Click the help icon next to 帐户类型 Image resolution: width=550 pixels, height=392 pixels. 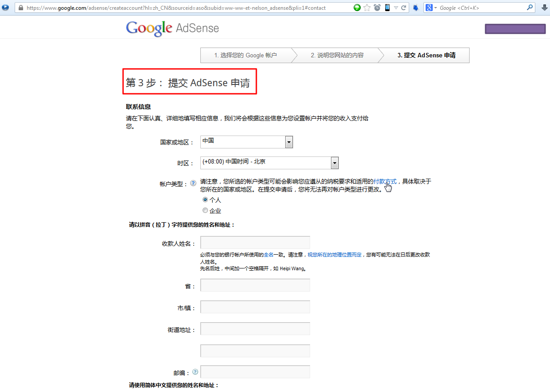[193, 183]
